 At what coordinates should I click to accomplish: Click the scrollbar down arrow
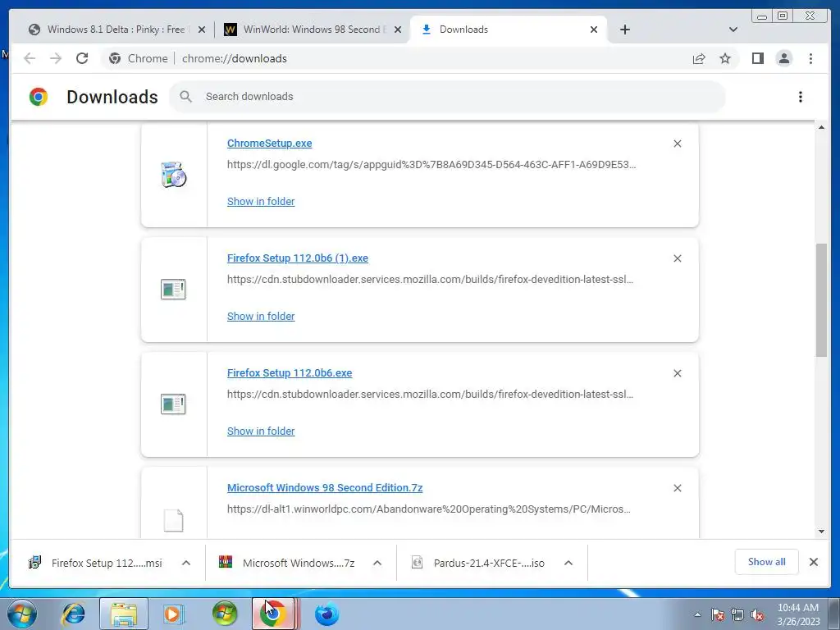tap(821, 532)
